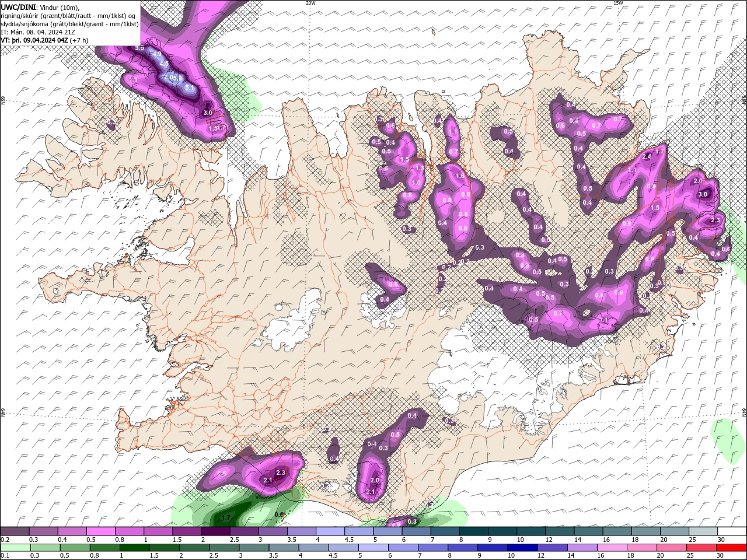Select the light lavender snow legend swatch between 4 and 4.5
747x560 pixels.
click(330, 531)
